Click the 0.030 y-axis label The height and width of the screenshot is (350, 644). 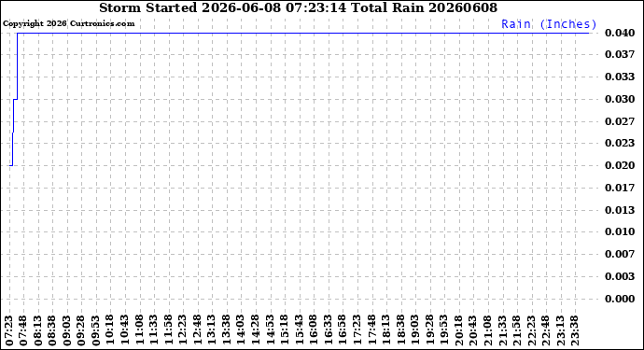click(620, 99)
